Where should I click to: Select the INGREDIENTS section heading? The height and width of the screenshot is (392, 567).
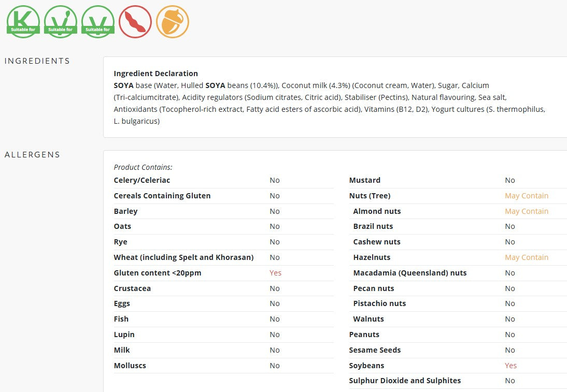(x=37, y=61)
